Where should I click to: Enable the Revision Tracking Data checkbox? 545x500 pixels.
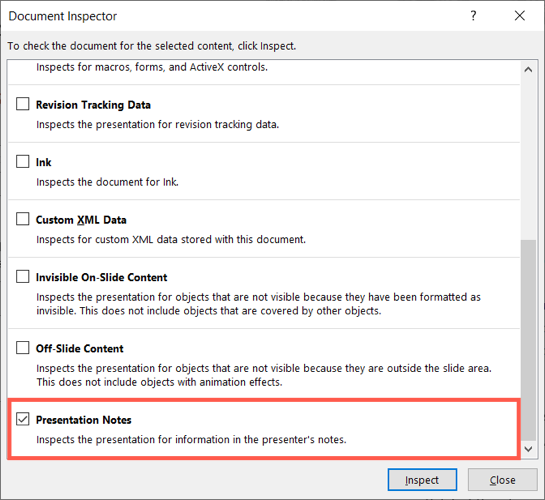pos(23,104)
